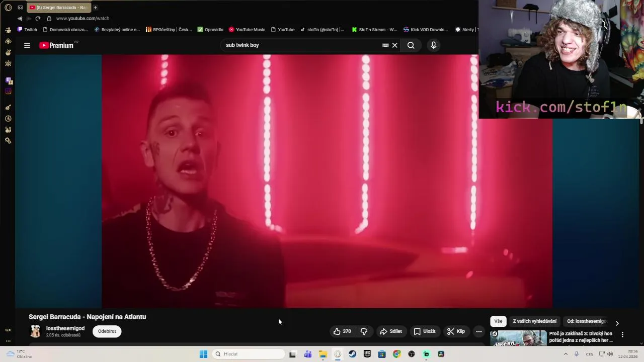
Task: Open the Stof1n Stream bookmark
Action: [x=374, y=30]
